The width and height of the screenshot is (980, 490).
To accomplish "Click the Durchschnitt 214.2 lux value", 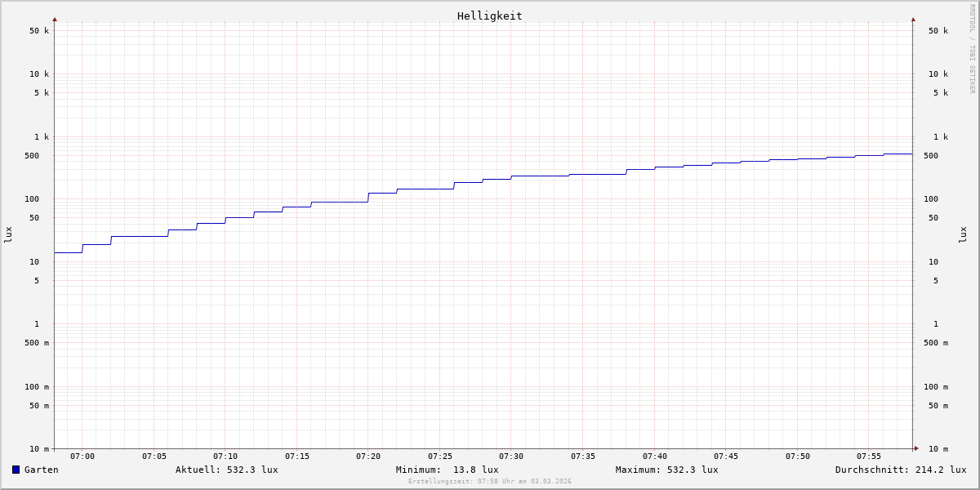I will pos(900,470).
